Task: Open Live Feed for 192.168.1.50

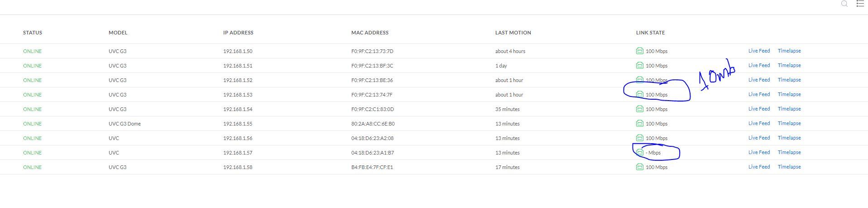Action: (x=759, y=51)
